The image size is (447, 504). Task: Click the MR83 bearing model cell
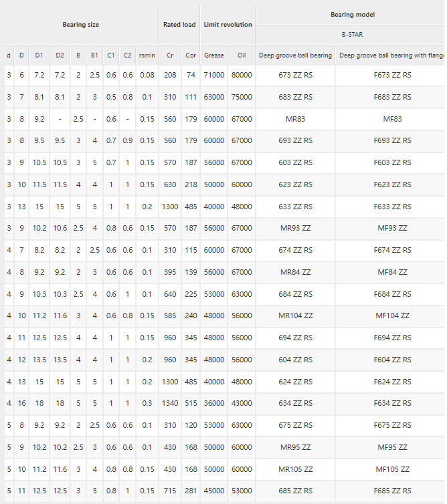295,119
